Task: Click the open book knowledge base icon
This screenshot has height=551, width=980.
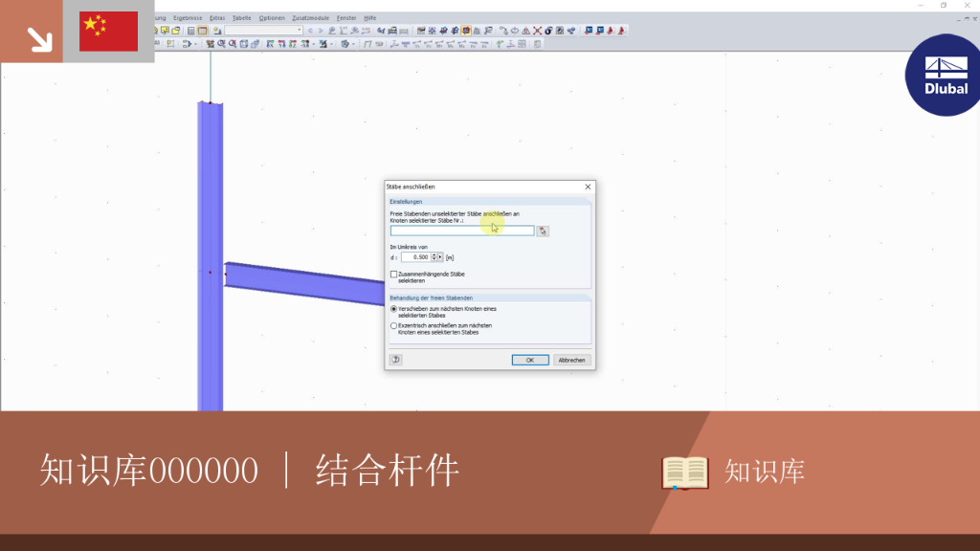Action: [x=685, y=473]
